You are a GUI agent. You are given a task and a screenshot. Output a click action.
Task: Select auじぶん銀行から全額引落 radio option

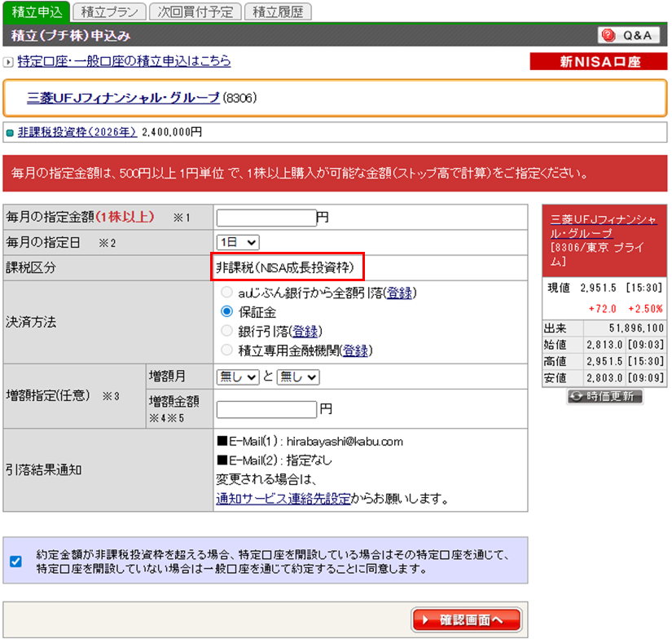[x=227, y=293]
